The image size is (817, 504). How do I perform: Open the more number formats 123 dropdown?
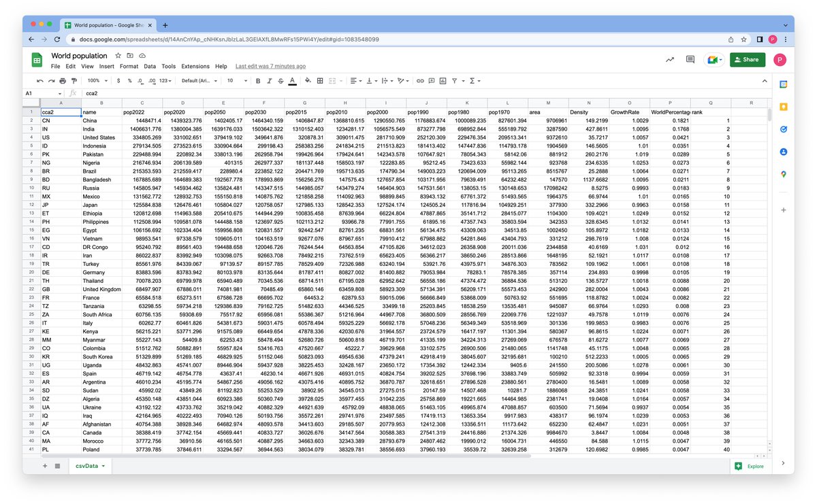(x=165, y=80)
